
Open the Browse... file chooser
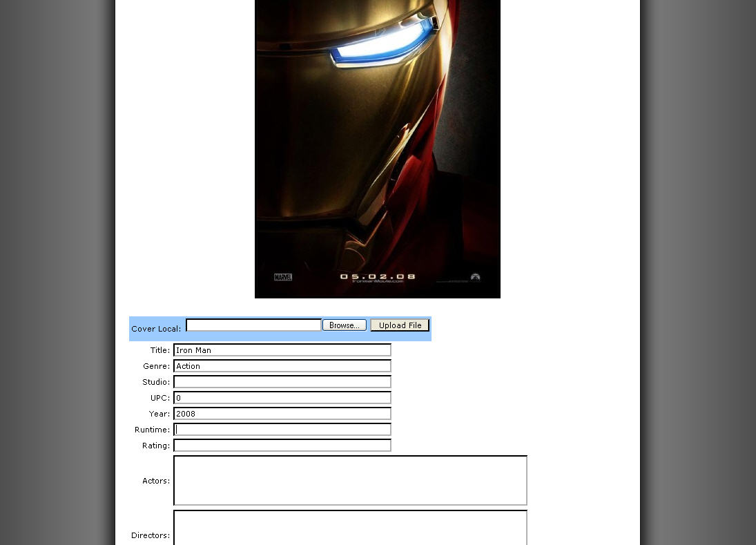click(x=345, y=325)
